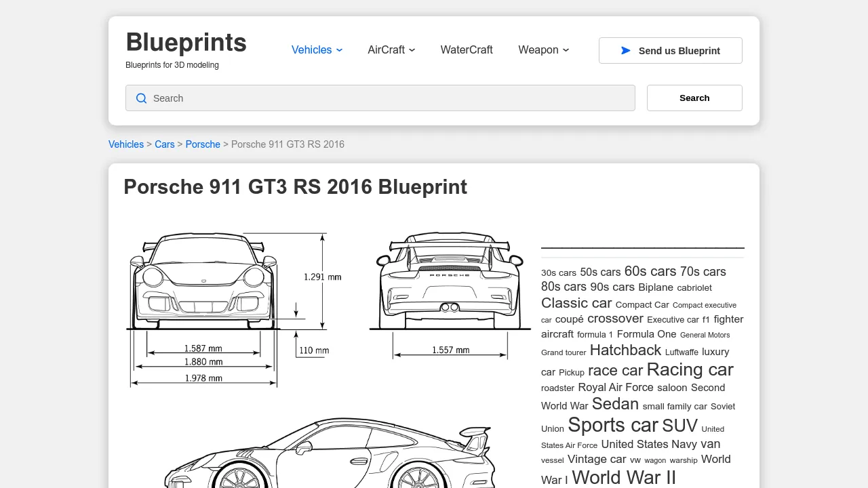Click the Search button
Screen dimensions: 868x488
(694, 98)
